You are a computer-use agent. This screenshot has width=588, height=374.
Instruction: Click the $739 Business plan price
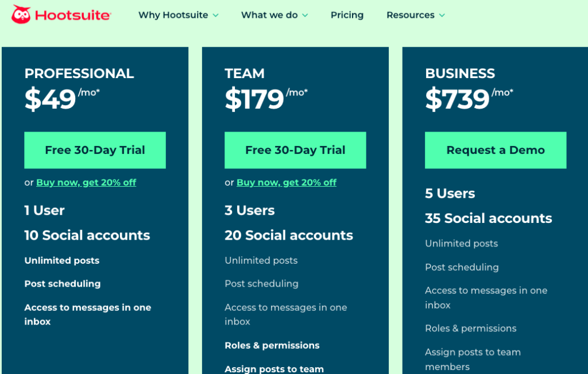457,98
